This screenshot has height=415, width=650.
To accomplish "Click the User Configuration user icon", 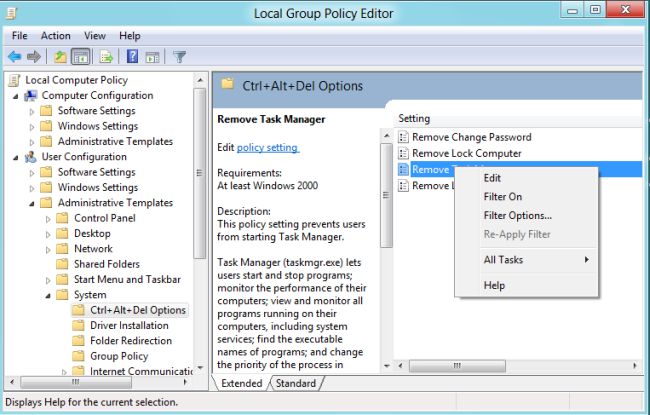I will click(x=31, y=157).
